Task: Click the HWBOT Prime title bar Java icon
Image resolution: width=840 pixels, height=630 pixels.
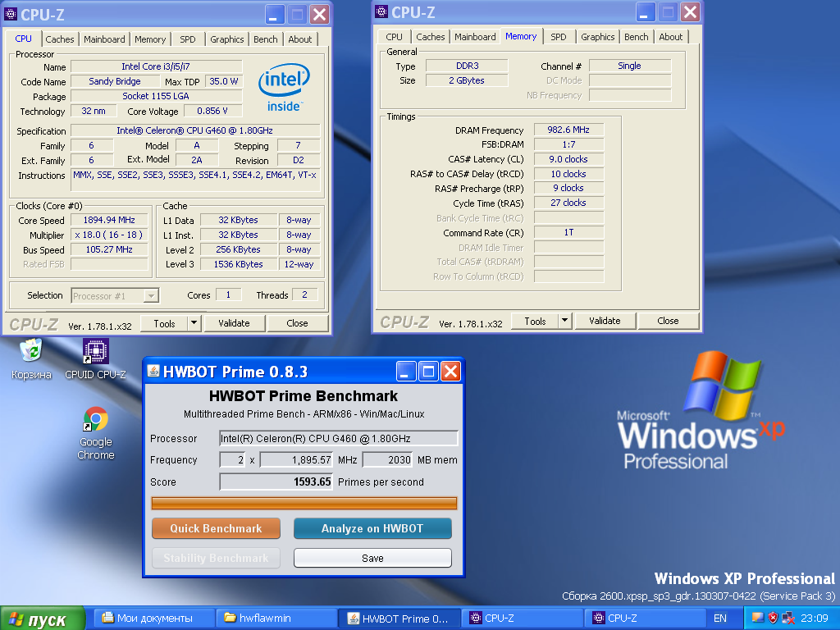Action: (x=153, y=371)
